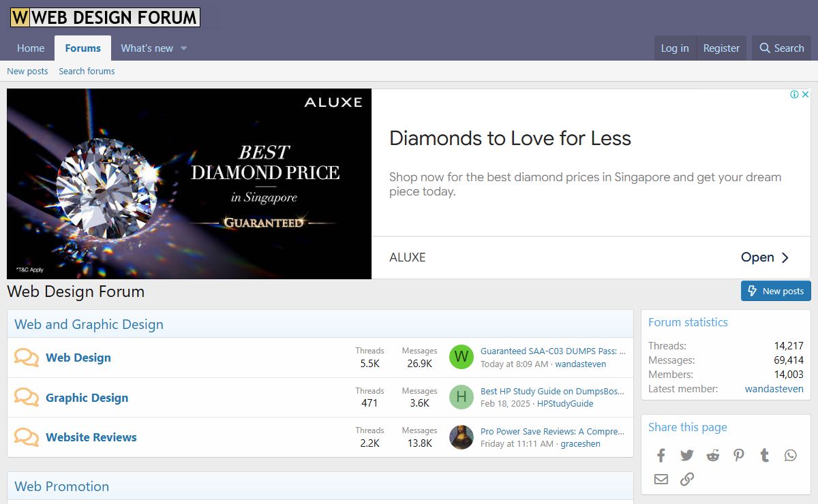Image resolution: width=818 pixels, height=504 pixels.
Task: Share this page on Pinterest
Action: pos(739,456)
